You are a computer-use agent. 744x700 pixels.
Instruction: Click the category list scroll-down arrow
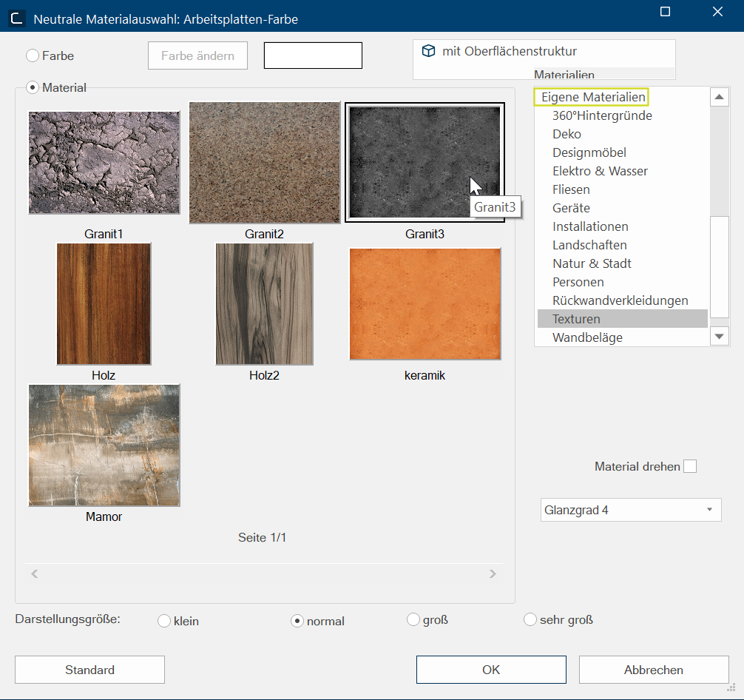point(720,337)
